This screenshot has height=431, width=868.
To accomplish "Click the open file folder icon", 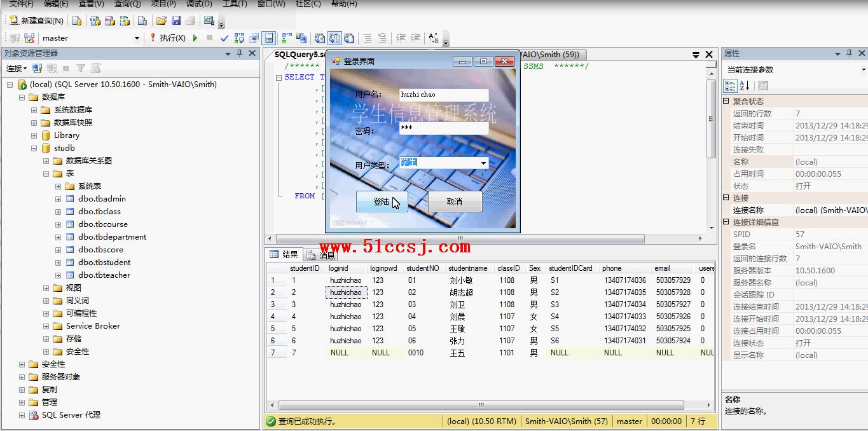I will tap(162, 20).
